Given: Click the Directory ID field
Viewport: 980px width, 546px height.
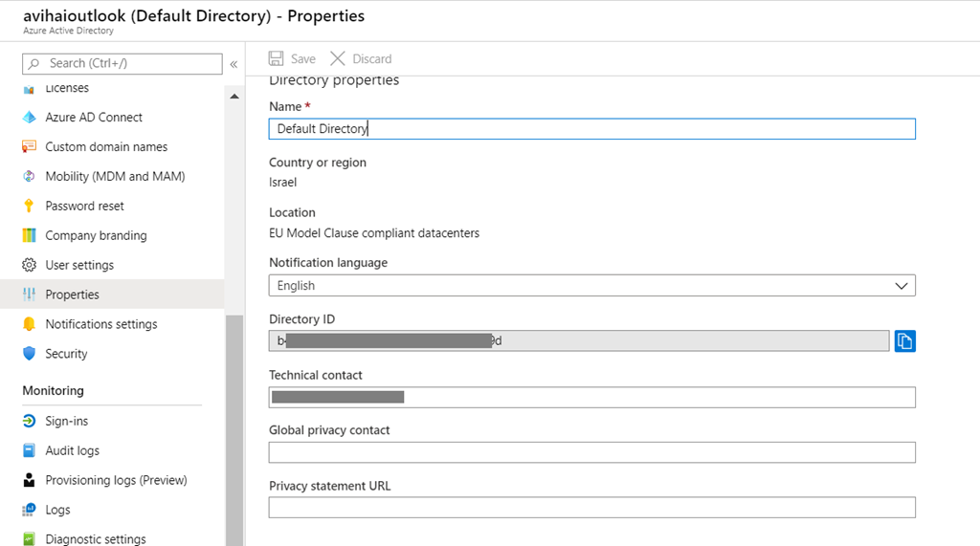Looking at the screenshot, I should pyautogui.click(x=579, y=341).
